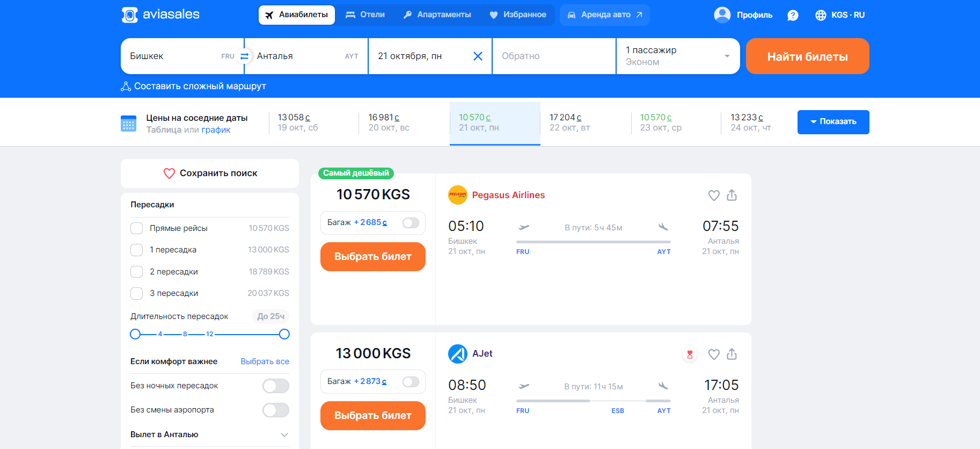Click the AJet airline logo
Viewport: 980px width, 449px height.
458,354
